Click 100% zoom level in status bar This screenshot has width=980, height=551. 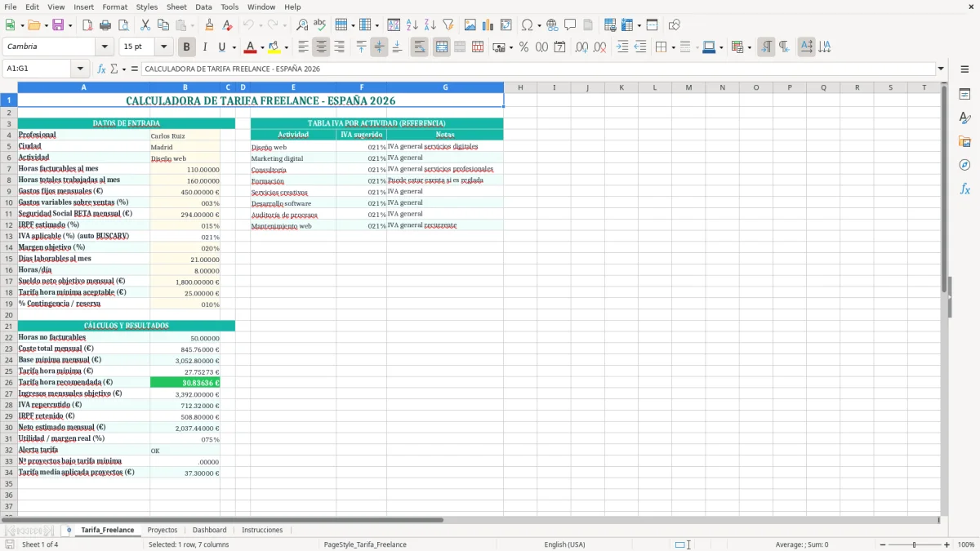966,544
